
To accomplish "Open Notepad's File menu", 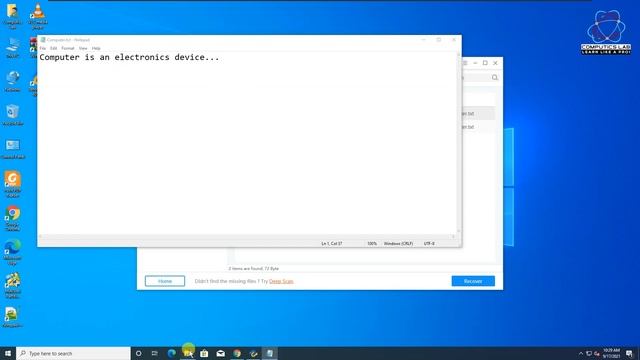I will coord(42,48).
